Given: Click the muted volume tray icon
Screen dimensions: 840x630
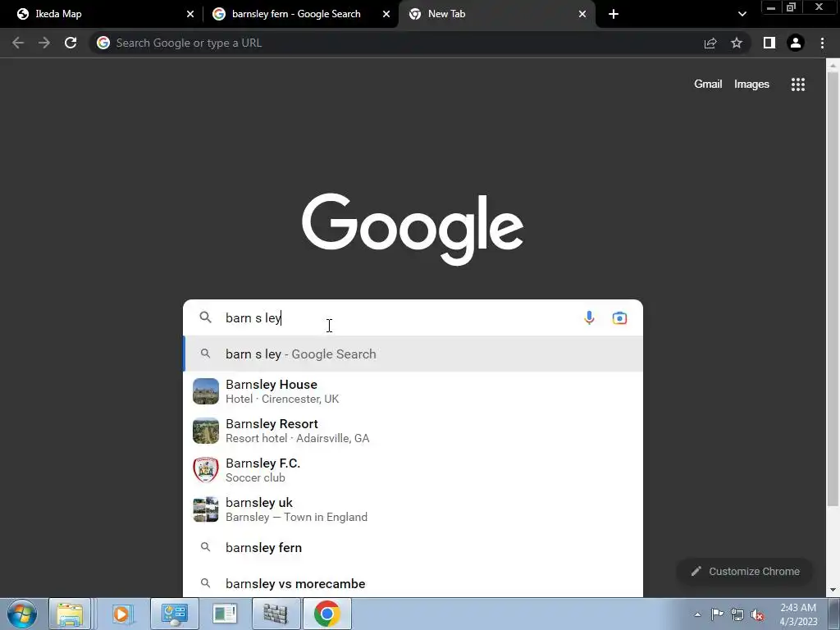Looking at the screenshot, I should click(x=757, y=615).
